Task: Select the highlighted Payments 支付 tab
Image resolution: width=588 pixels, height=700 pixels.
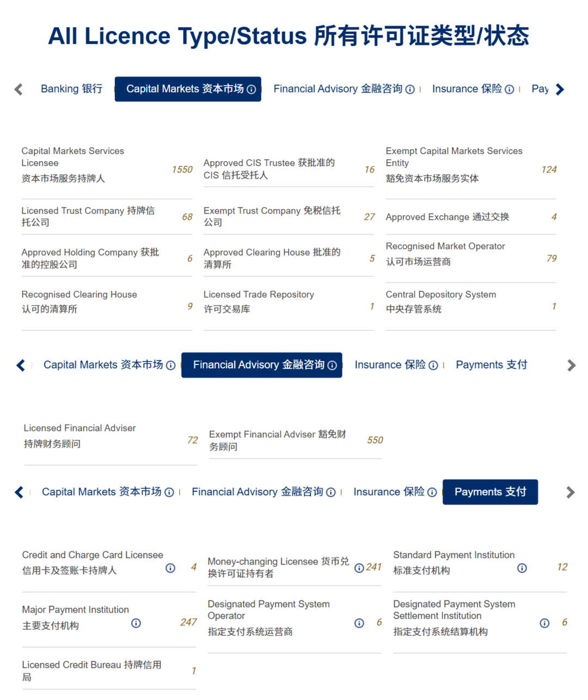Action: (x=490, y=492)
